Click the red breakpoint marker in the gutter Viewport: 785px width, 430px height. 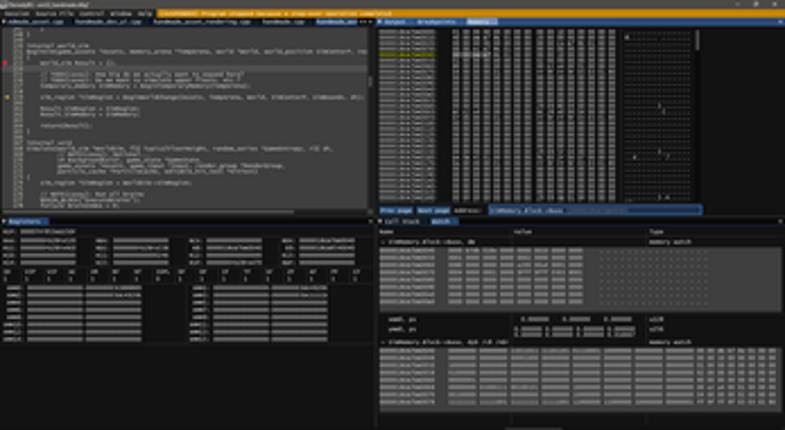click(x=5, y=63)
